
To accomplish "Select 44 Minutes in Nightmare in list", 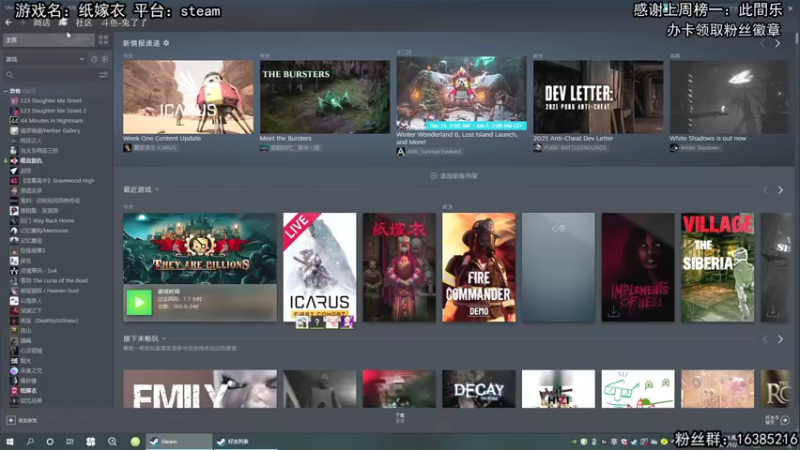I will [52, 121].
